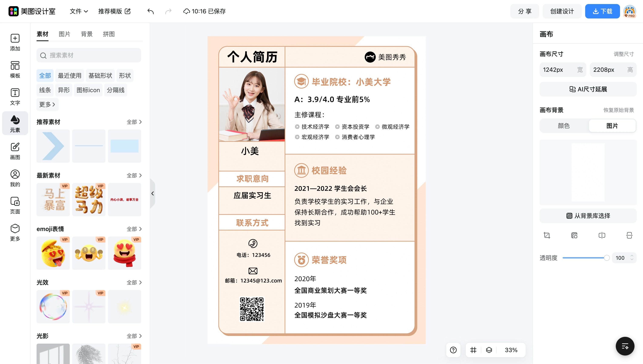Select the 全部 filter chip

tap(45, 76)
